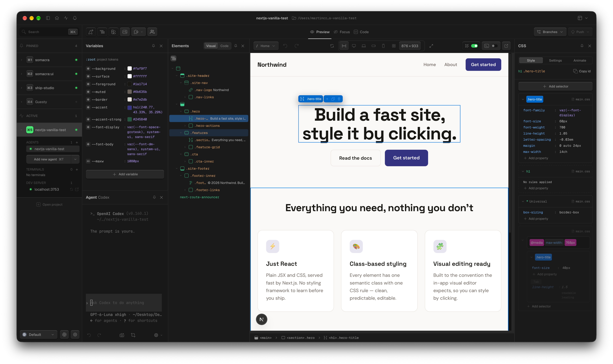The image size is (613, 364).
Task: Select desktop viewport size icon
Action: tap(354, 46)
